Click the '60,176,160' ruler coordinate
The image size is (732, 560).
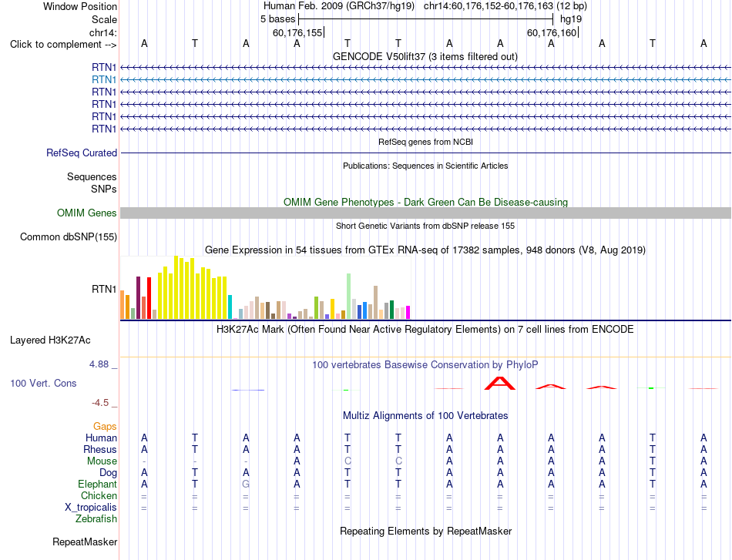552,32
